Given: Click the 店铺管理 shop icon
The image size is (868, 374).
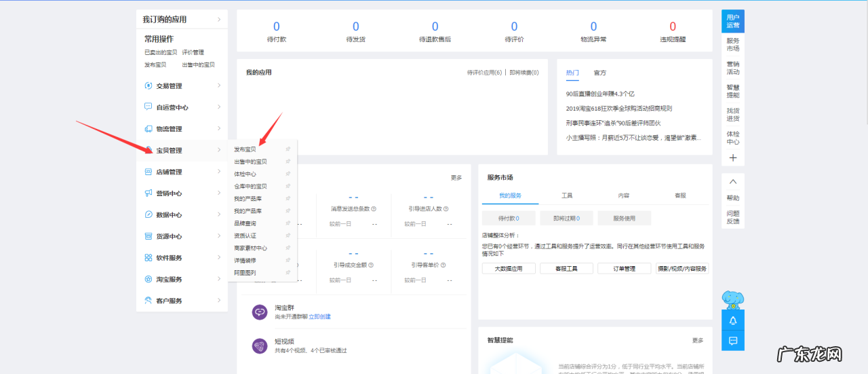Looking at the screenshot, I should (149, 172).
